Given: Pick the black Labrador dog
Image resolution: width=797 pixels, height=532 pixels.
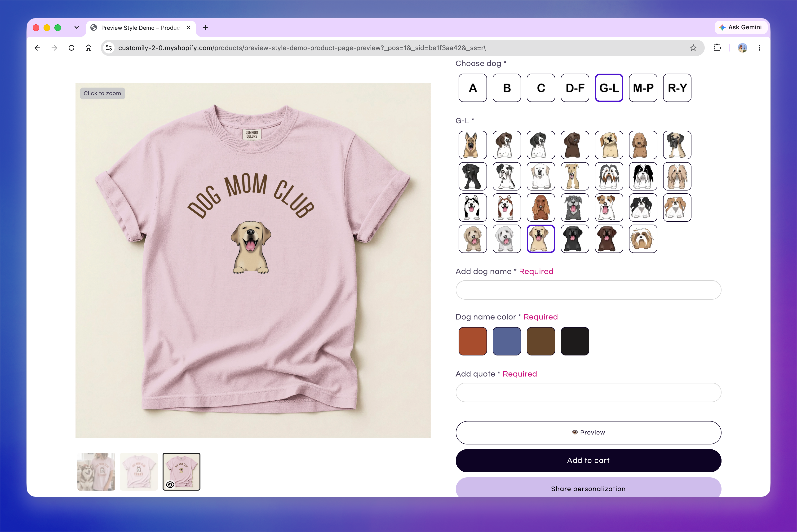Looking at the screenshot, I should [x=575, y=239].
